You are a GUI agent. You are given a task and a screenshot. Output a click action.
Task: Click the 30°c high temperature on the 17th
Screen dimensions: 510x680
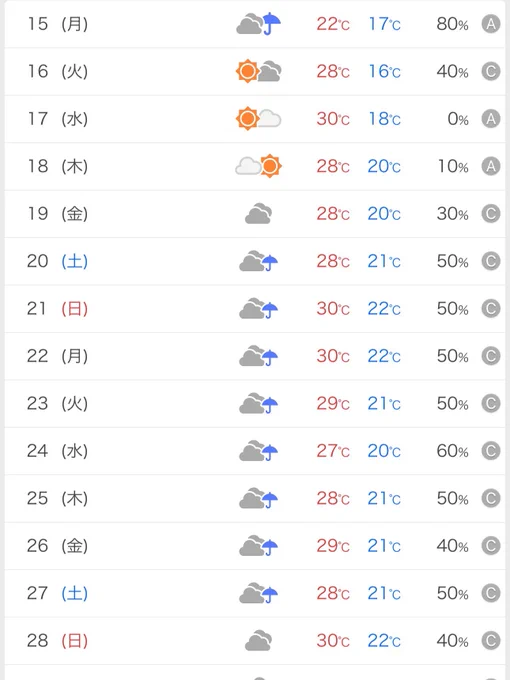click(x=333, y=118)
